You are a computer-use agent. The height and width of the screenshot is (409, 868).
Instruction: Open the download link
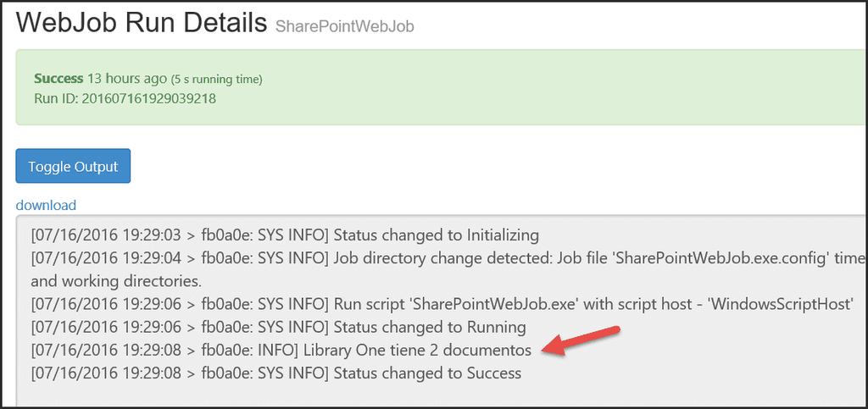point(46,205)
